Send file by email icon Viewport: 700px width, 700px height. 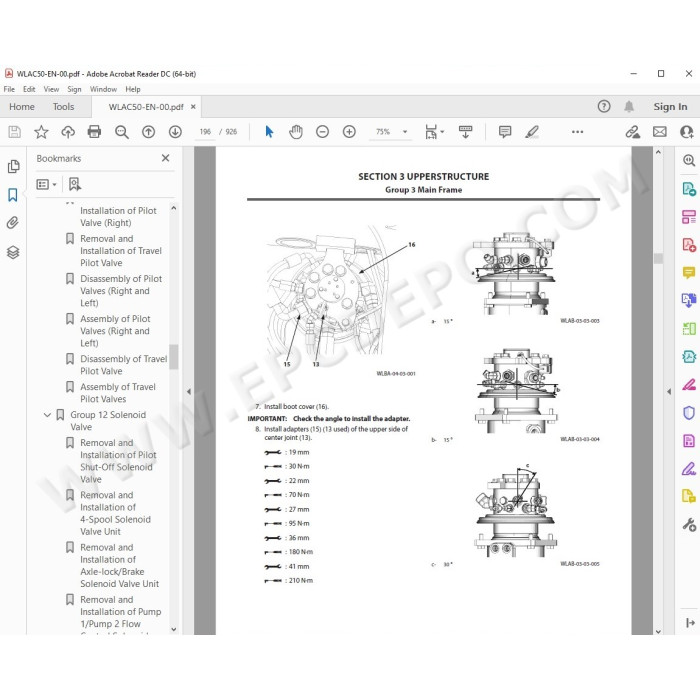tap(659, 132)
